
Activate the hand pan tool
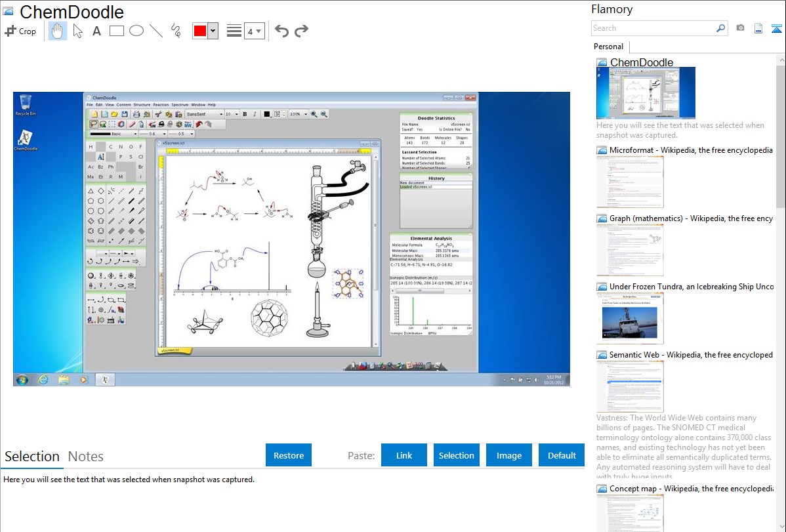point(58,31)
